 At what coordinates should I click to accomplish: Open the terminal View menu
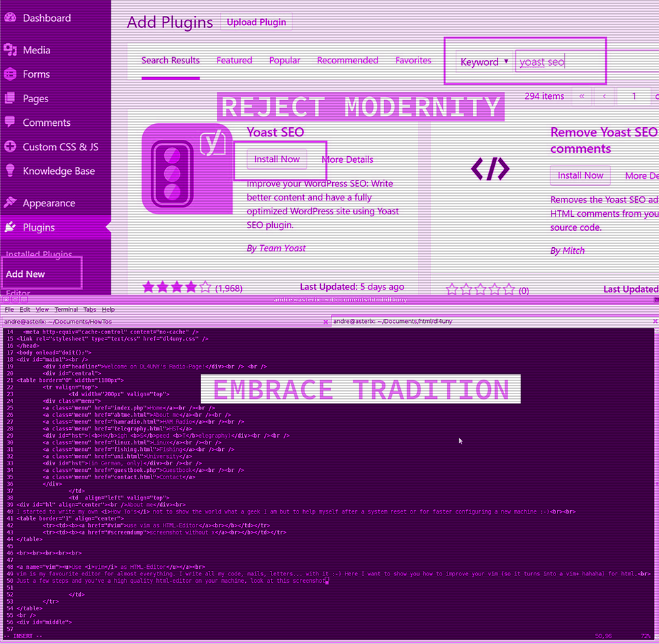[x=42, y=310]
